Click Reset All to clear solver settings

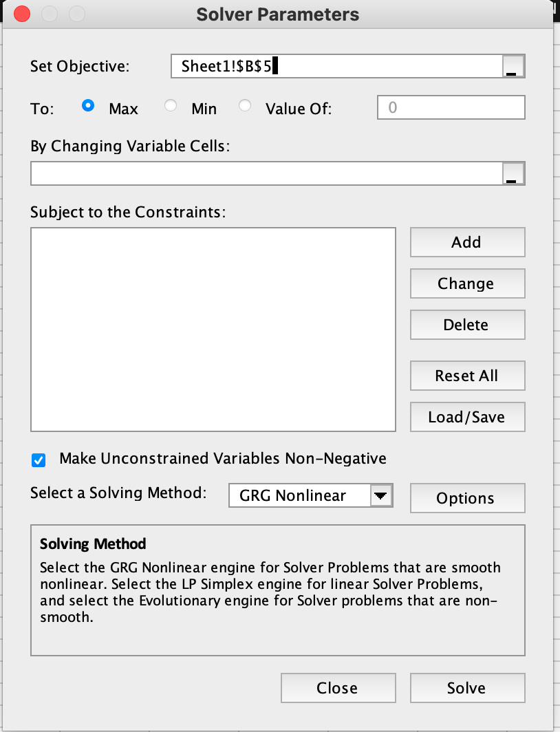(467, 376)
